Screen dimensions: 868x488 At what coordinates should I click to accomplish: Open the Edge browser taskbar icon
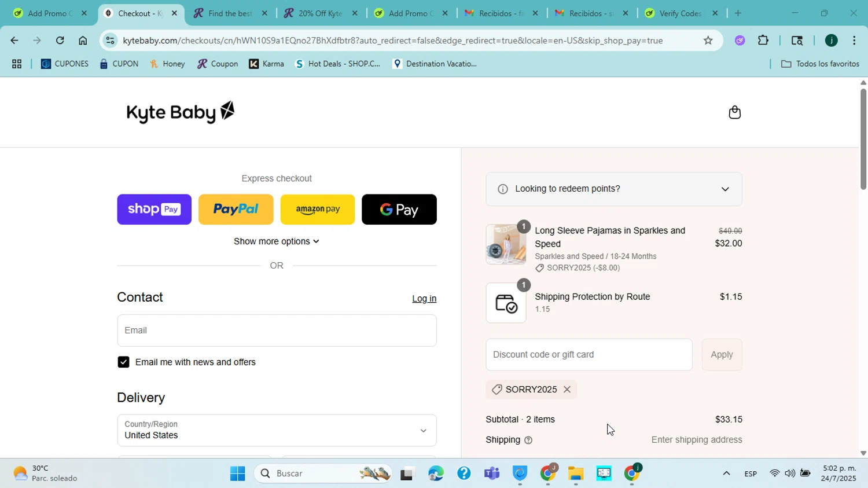tap(436, 474)
